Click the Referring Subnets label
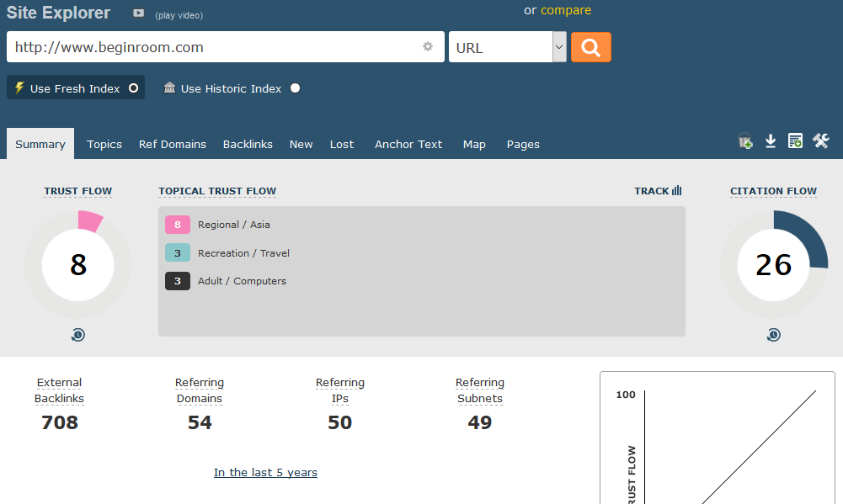 (480, 390)
